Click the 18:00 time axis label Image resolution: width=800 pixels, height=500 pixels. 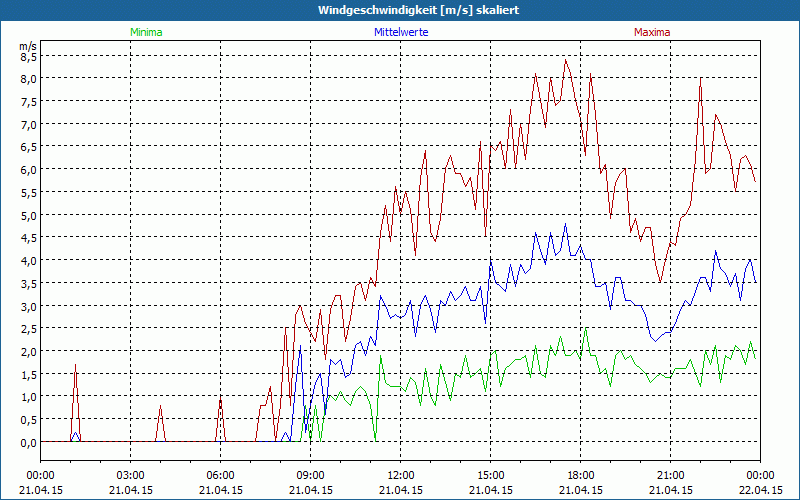click(x=581, y=476)
